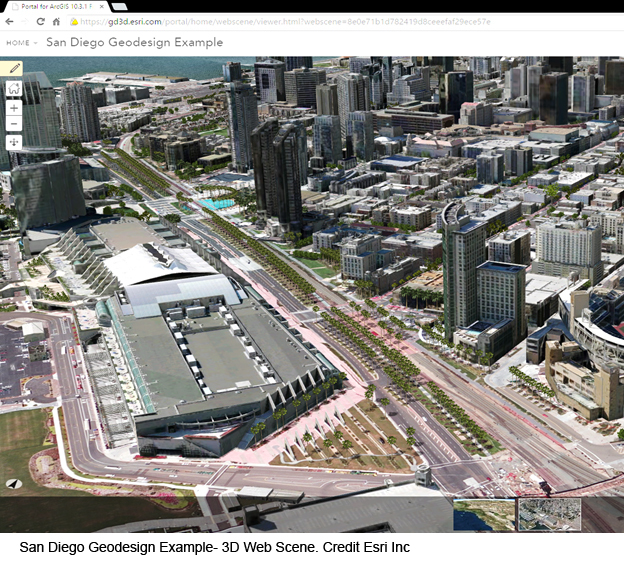624x562 pixels.
Task: Close the Portal for ArcGIS tab
Action: click(101, 6)
